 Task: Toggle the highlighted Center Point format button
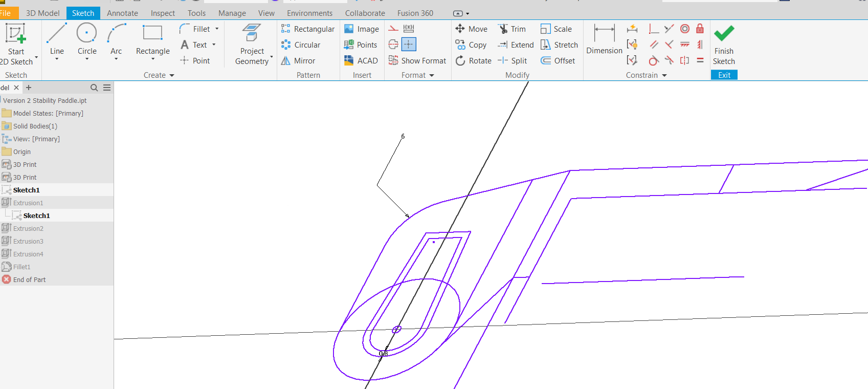[x=409, y=45]
